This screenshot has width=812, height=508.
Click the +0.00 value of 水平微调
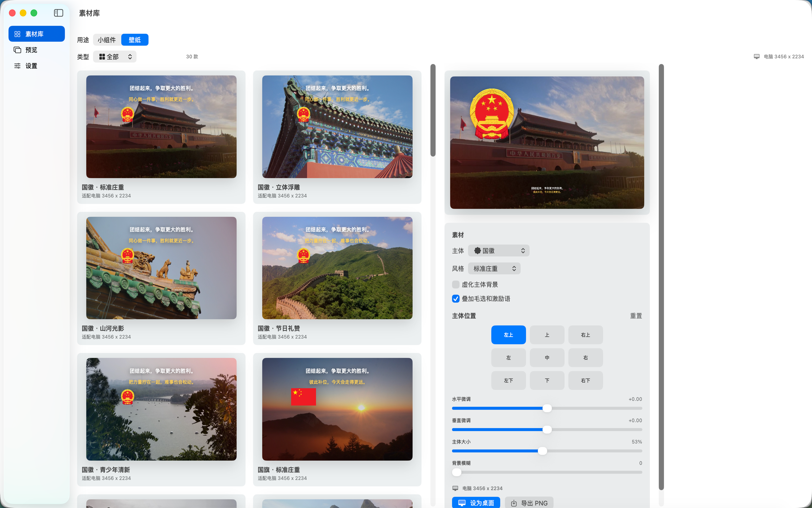click(635, 399)
